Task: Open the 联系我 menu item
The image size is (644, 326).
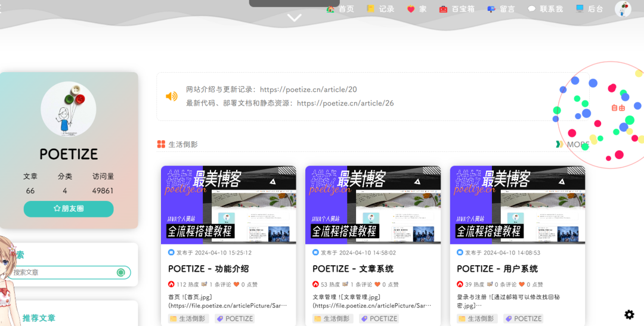Action: [x=545, y=8]
